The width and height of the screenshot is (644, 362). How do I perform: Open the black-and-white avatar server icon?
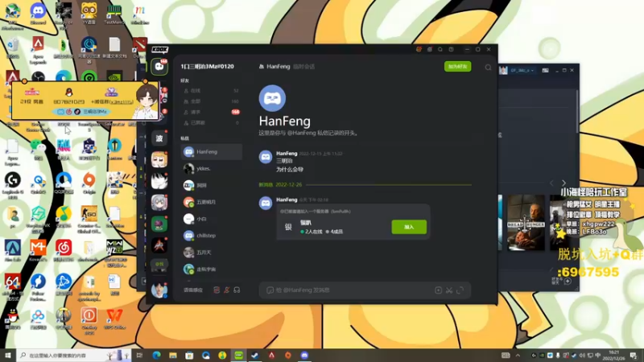[159, 181]
